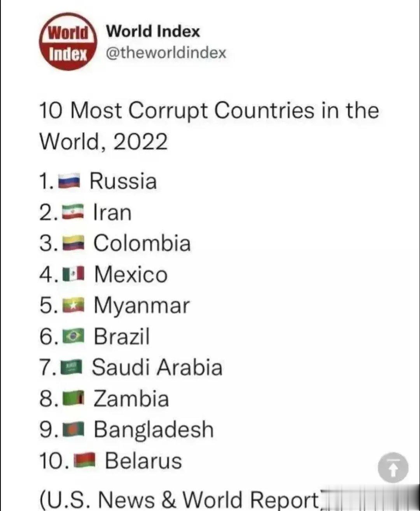
Task: Click the Myanmar flag emoji
Action: (x=73, y=305)
